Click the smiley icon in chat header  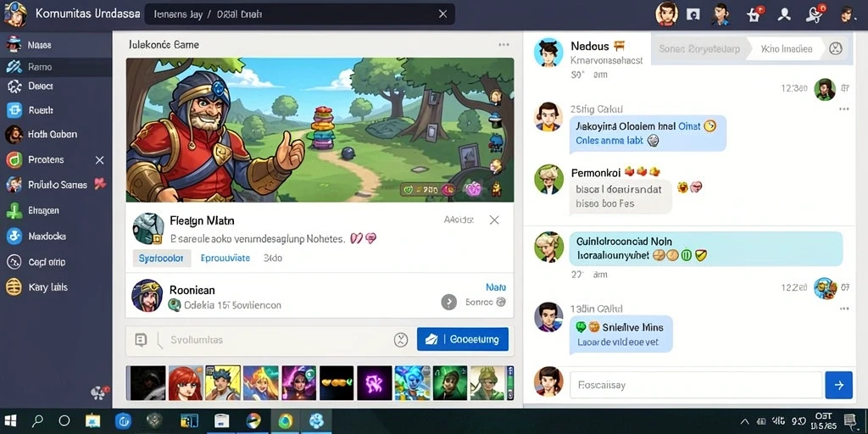[835, 48]
